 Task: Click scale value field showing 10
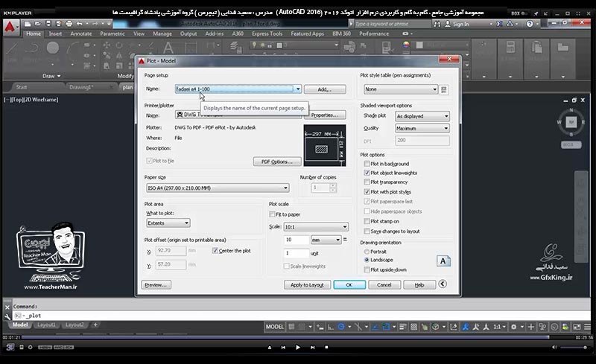point(296,240)
